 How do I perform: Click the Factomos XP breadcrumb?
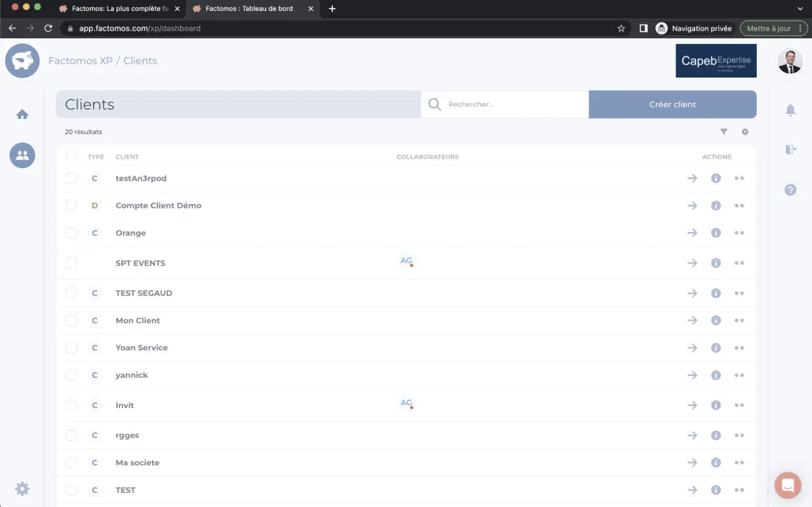[80, 61]
